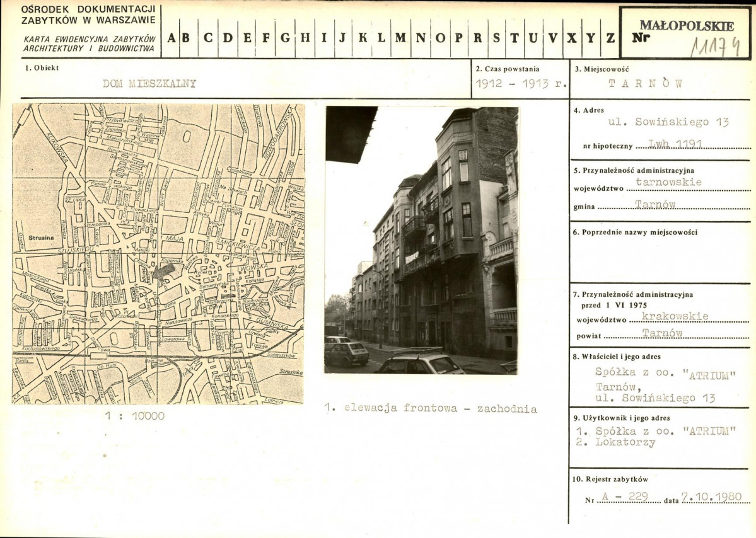Screen dimensions: 756x538
Task: Click letter Z at end of alphabet
Action: pyautogui.click(x=610, y=38)
